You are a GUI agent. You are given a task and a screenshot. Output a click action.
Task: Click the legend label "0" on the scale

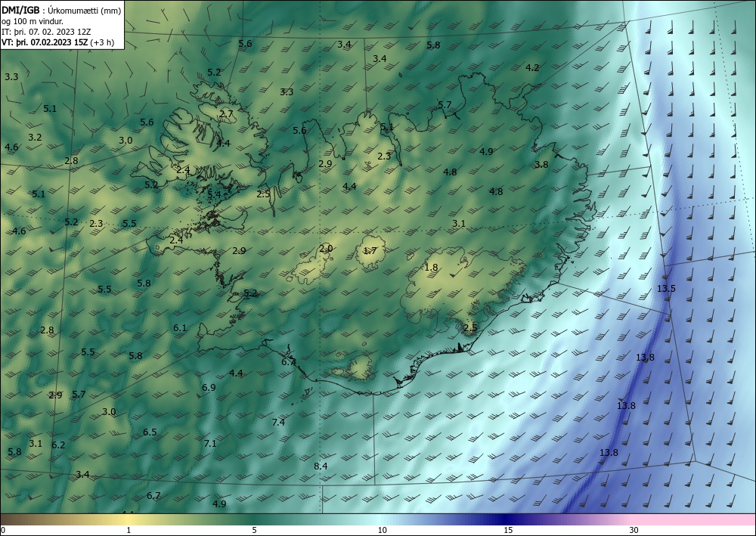click(3, 531)
